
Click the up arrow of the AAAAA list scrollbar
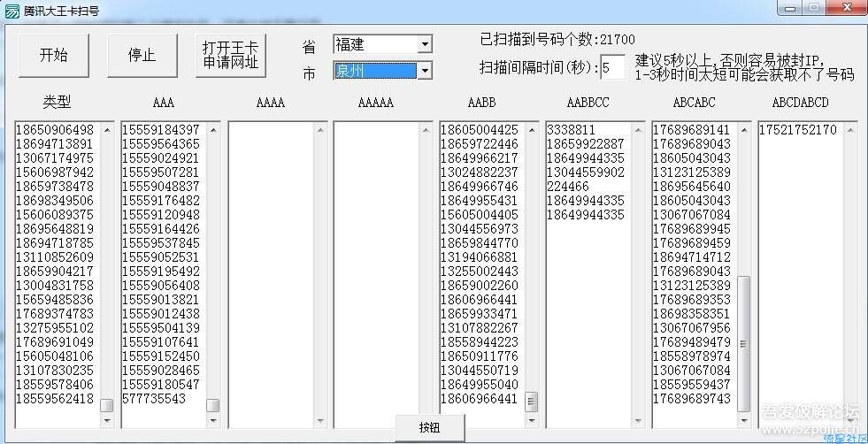pyautogui.click(x=425, y=130)
